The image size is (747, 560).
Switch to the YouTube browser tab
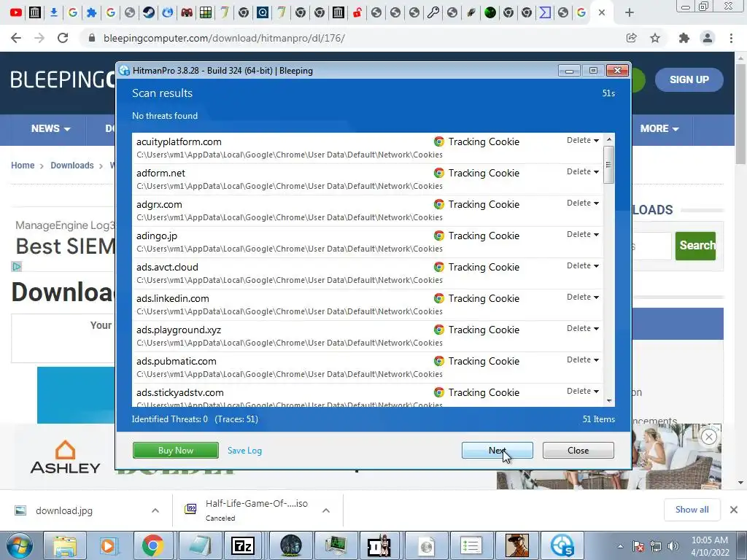point(16,12)
